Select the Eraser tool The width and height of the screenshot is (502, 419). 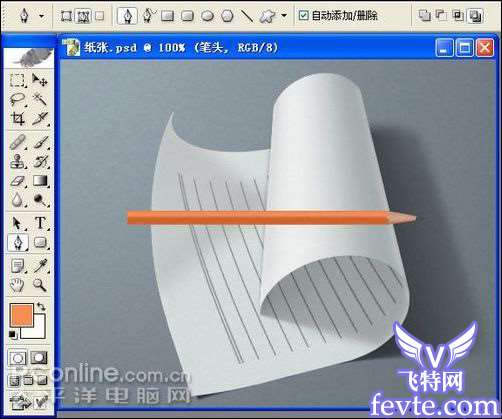pos(17,182)
